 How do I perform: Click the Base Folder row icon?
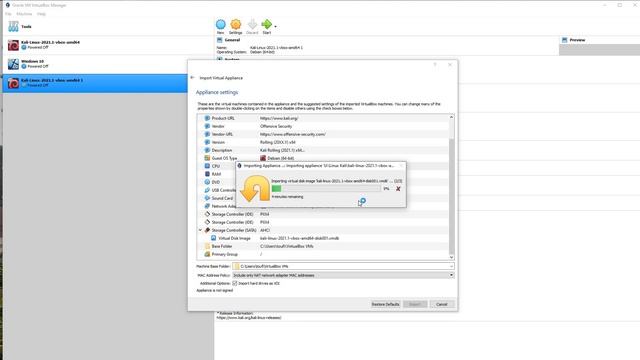point(207,246)
